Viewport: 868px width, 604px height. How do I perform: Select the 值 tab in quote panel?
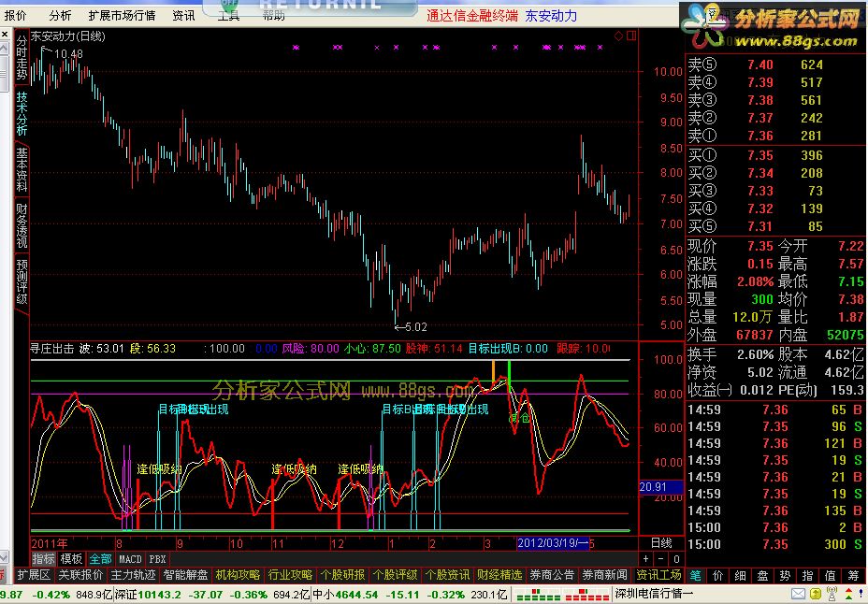[831, 575]
